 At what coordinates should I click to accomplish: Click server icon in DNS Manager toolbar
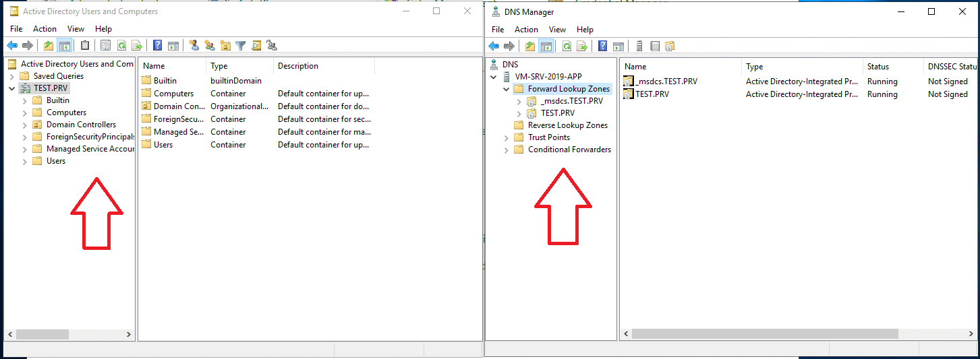pos(639,46)
